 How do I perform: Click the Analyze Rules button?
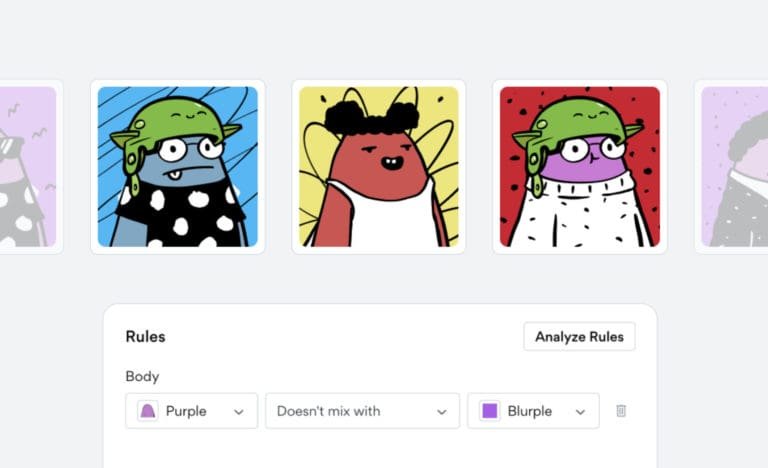[x=579, y=336]
